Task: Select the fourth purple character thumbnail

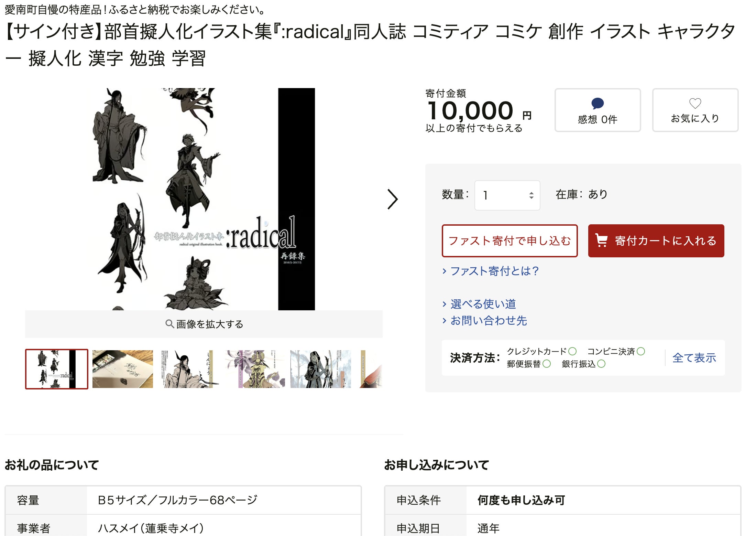Action: tap(255, 369)
